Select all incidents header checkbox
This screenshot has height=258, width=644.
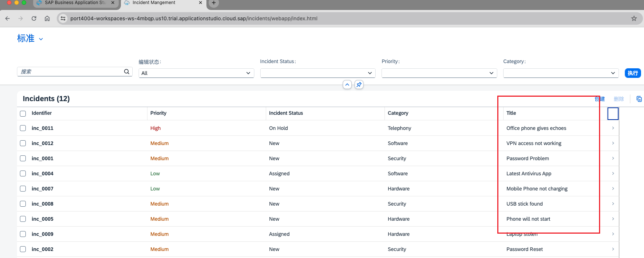[x=23, y=113]
